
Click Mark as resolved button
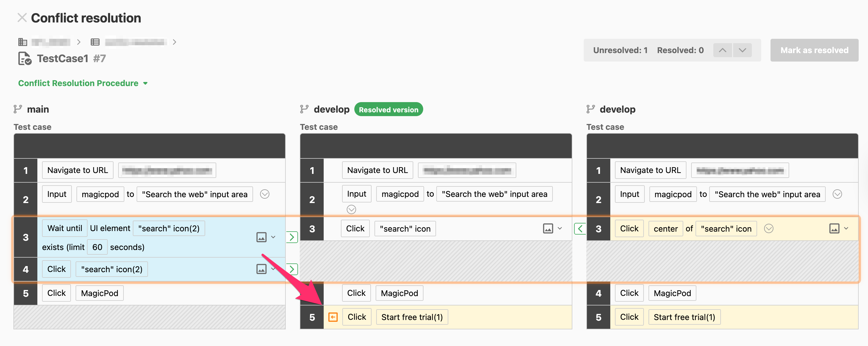coord(814,50)
